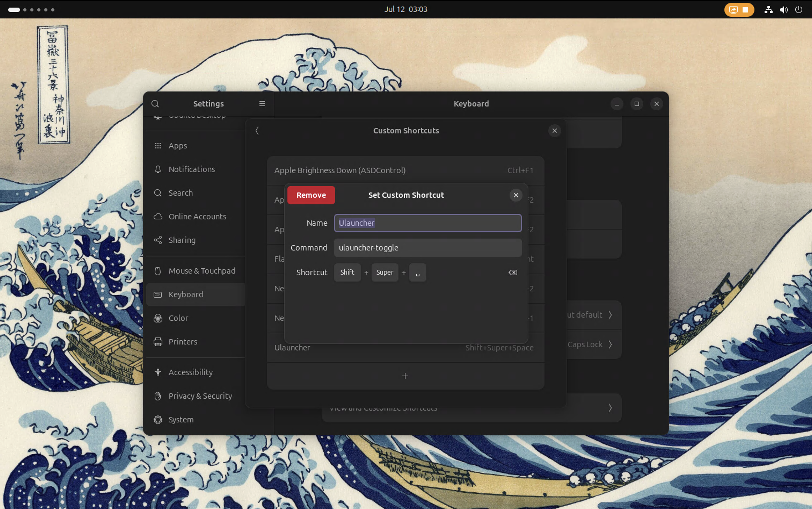
Task: Click the Name field containing Ulauncher
Action: (x=427, y=223)
